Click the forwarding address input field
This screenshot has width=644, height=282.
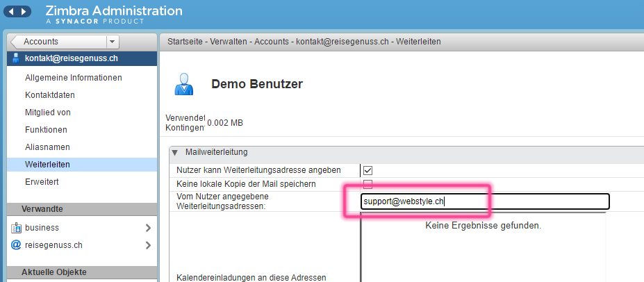pyautogui.click(x=484, y=201)
